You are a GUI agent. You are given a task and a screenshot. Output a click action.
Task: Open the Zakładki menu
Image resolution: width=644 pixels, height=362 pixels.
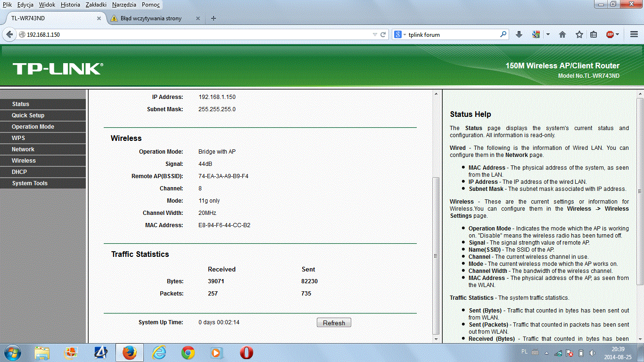coord(96,5)
